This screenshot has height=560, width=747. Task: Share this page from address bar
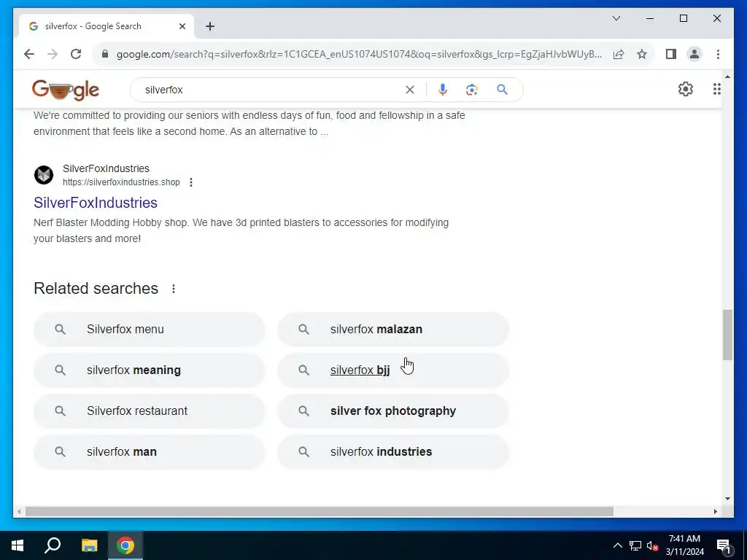point(619,54)
